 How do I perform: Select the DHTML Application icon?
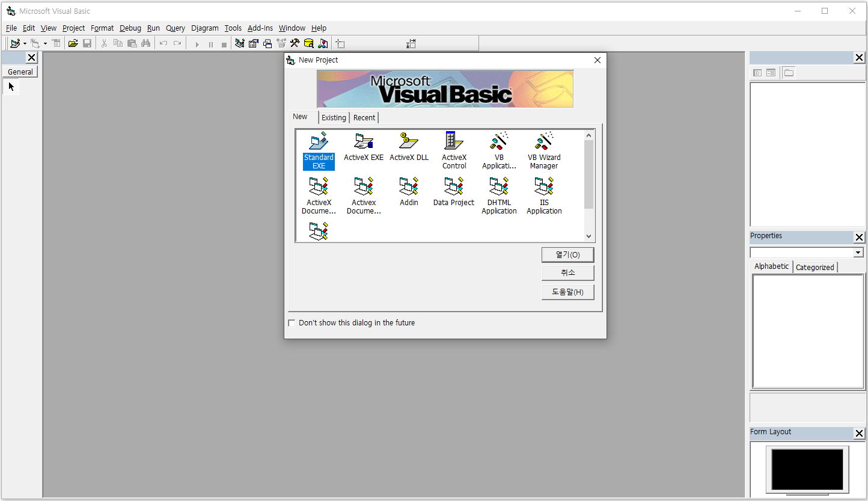click(499, 195)
